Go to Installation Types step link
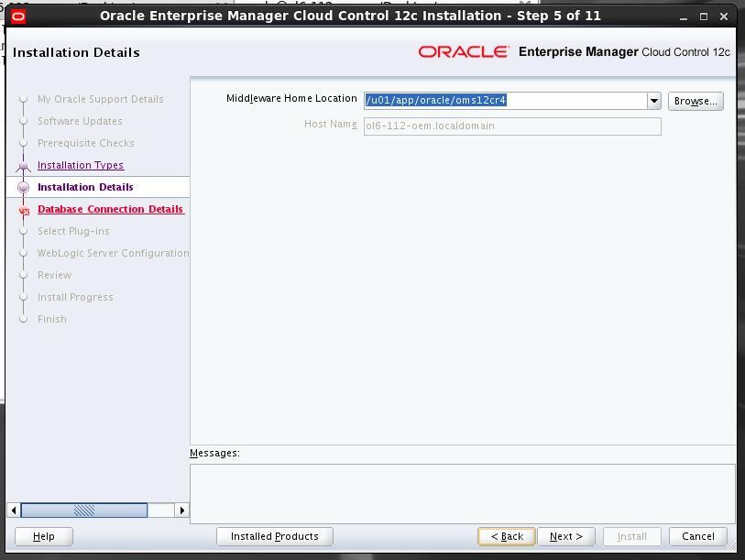The width and height of the screenshot is (745, 560). pyautogui.click(x=81, y=165)
